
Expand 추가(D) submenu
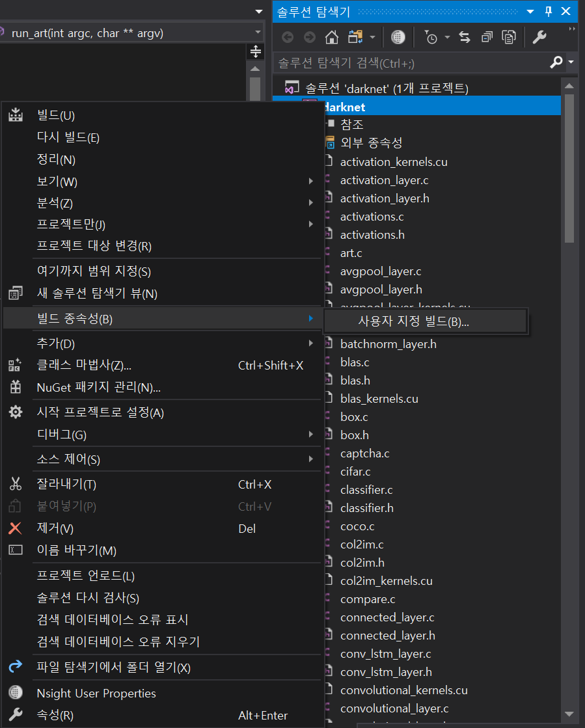pos(163,343)
